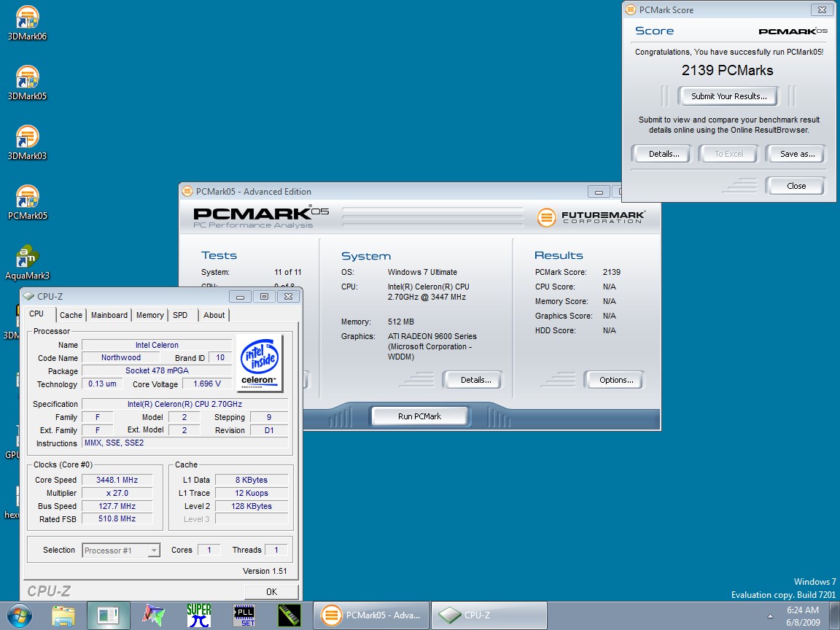Click the Bus Speed value 127.7 MHz
Image resolution: width=840 pixels, height=630 pixels.
pos(117,506)
